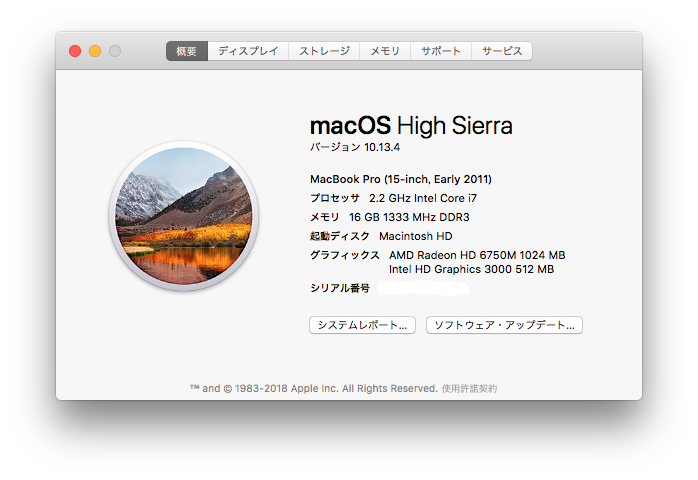Click the macOS High Sierra mountain icon
The height and width of the screenshot is (480, 698).
point(183,216)
